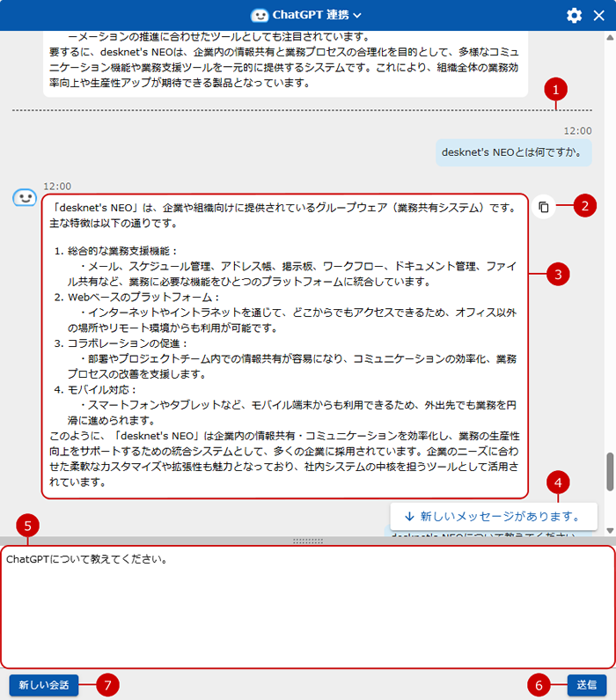Click the ChatGPT robot logo in header
616x700 pixels.
point(259,16)
